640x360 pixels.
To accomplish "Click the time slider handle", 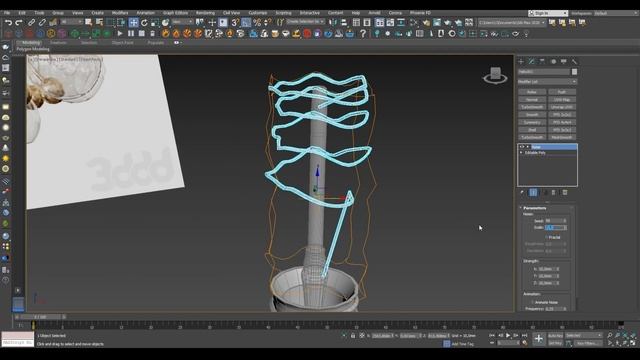I will 40,317.
